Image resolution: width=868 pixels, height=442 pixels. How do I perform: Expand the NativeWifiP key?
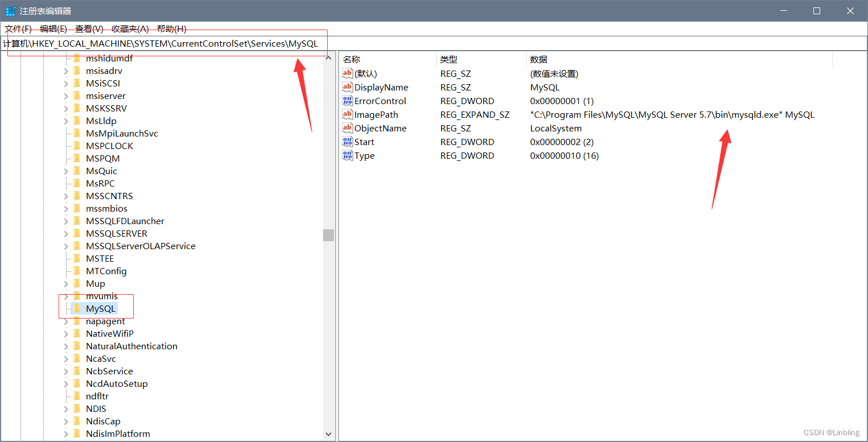coord(65,333)
